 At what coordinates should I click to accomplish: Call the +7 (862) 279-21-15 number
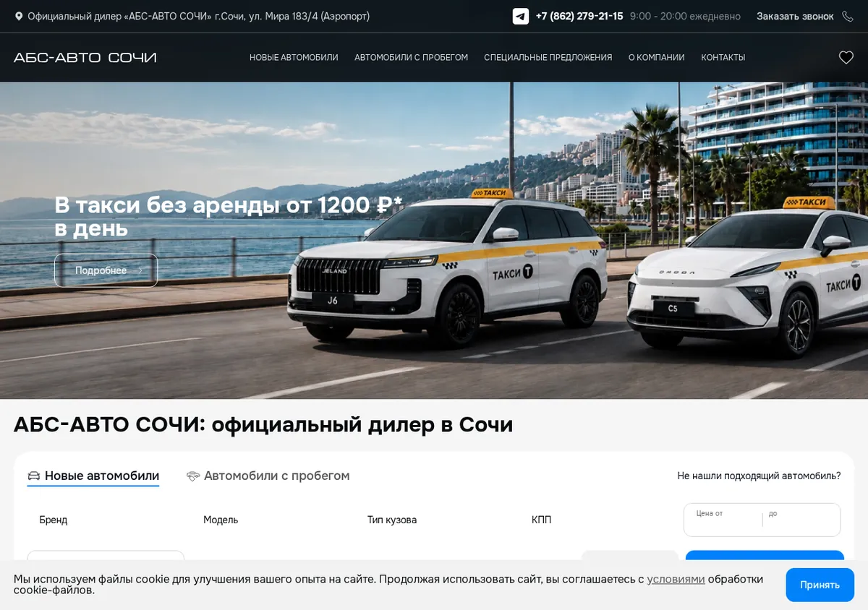(x=579, y=16)
